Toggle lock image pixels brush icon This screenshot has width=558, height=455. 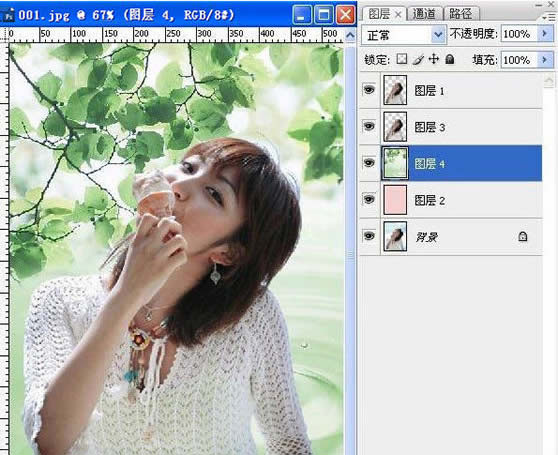(x=418, y=59)
